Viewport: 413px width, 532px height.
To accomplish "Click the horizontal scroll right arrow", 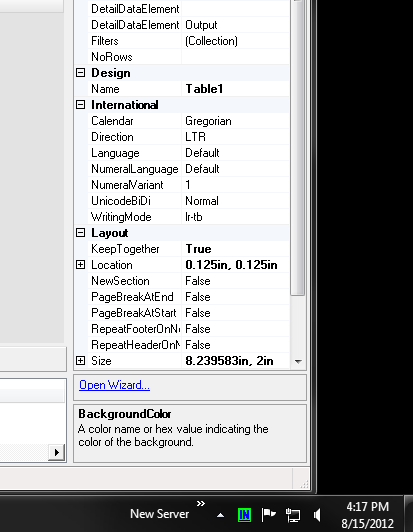I will 57,452.
